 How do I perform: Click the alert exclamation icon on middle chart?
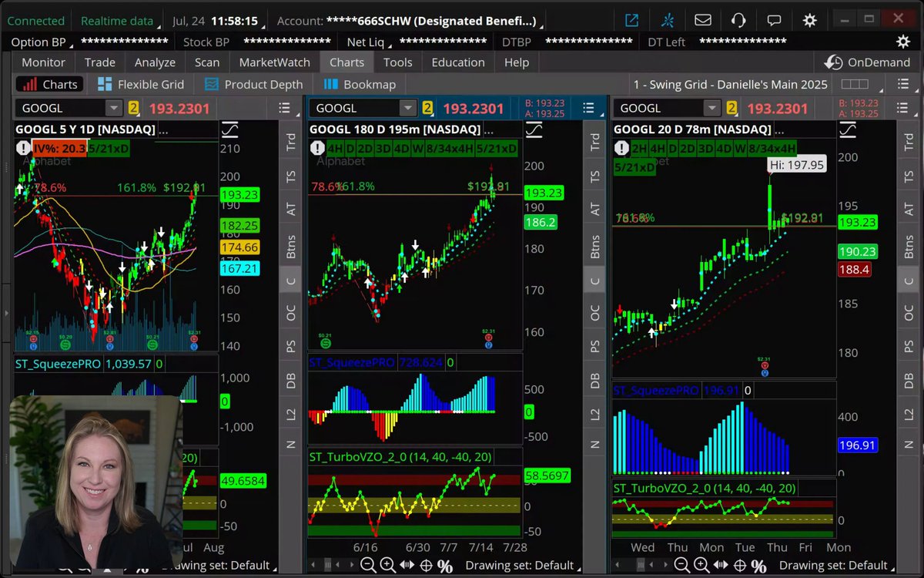316,148
